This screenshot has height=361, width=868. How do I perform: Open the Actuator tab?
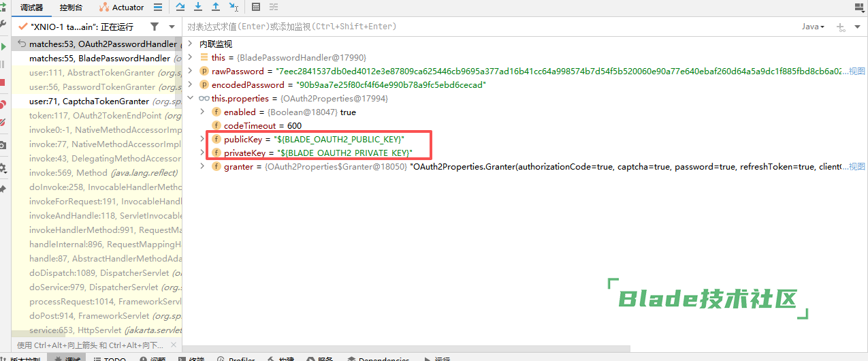click(122, 7)
